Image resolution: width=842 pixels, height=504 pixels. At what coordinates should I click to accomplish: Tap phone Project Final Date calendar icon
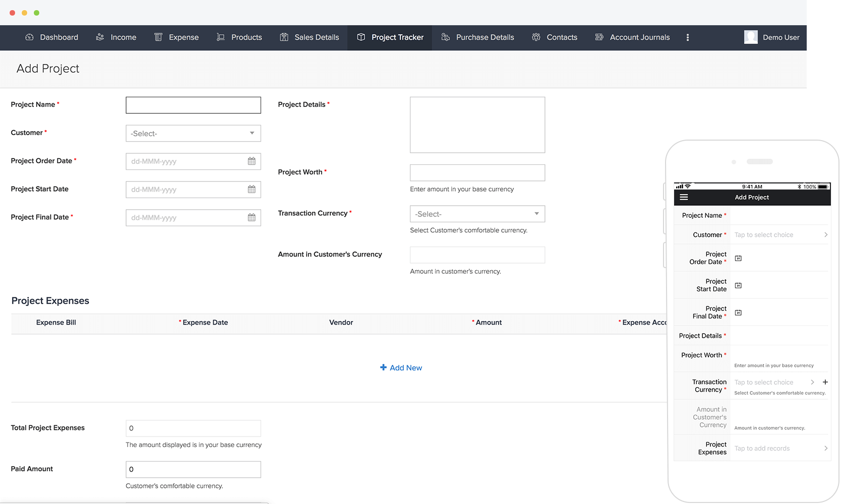tap(738, 312)
